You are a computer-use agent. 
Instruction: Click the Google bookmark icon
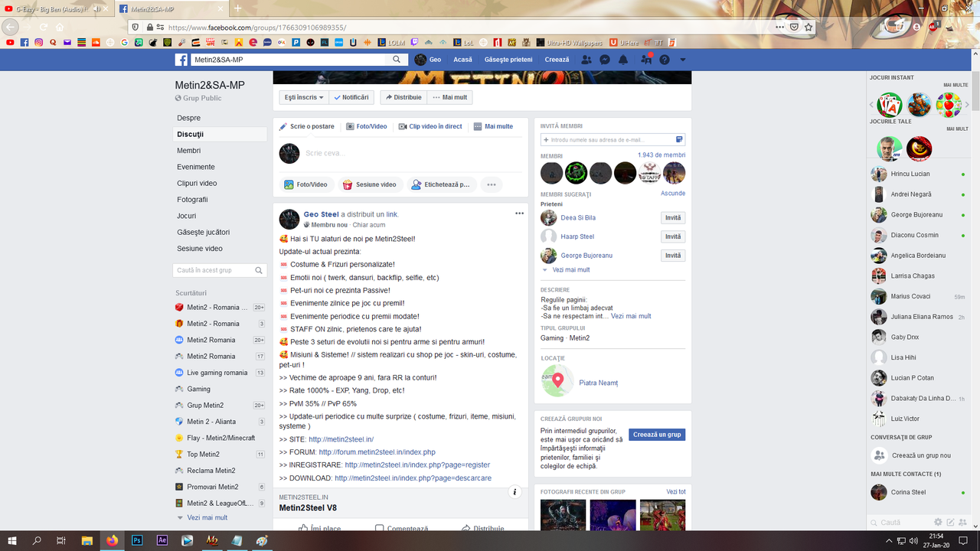[124, 42]
